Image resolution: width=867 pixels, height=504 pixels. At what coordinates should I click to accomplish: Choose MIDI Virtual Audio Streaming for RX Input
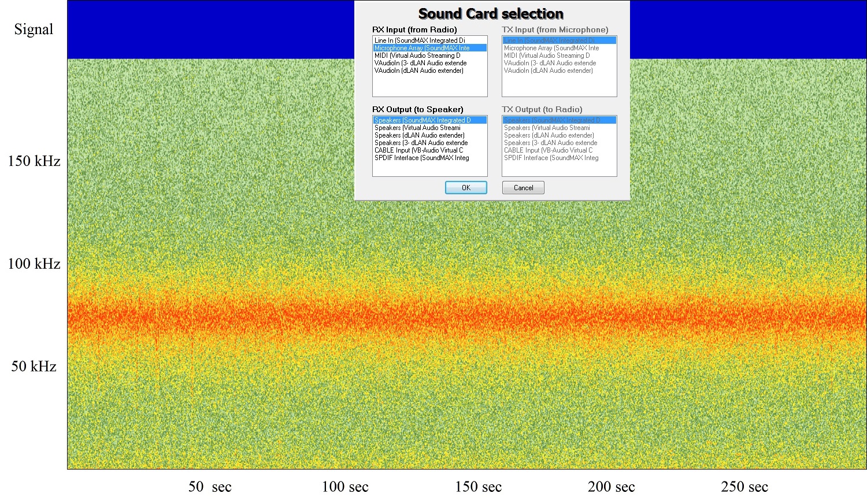point(417,55)
